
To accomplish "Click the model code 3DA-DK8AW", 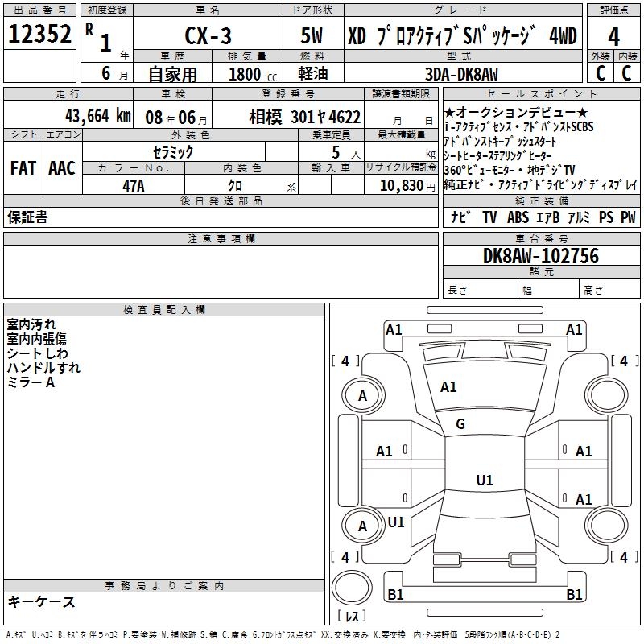I will point(461,74).
